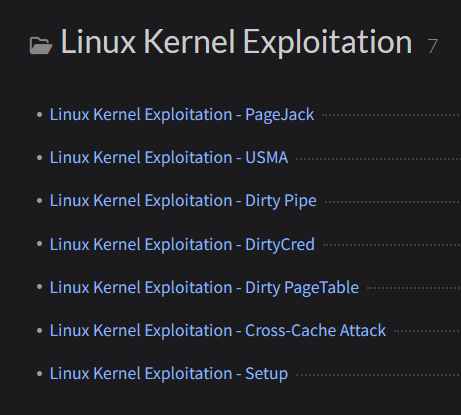
Task: Click the bullet before the Dirty PageTable entry
Action: pyautogui.click(x=39, y=287)
